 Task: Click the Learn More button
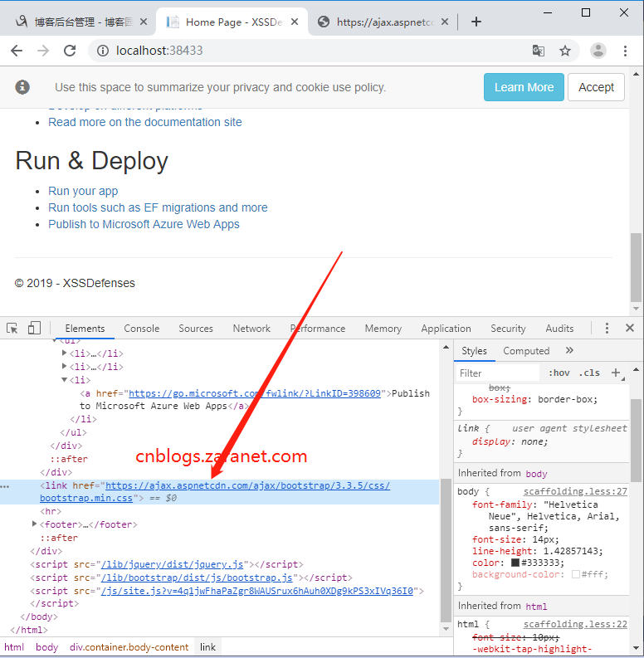(524, 87)
